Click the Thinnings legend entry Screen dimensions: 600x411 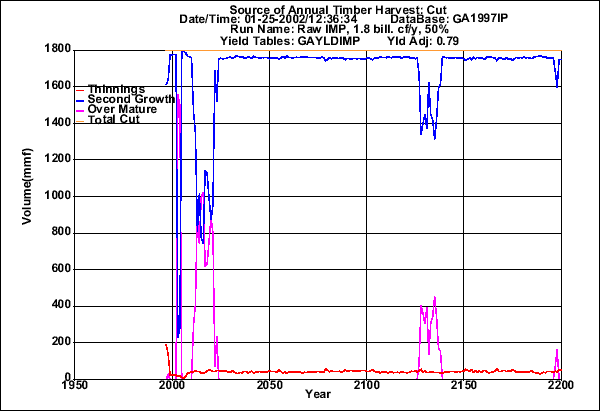[x=116, y=90]
